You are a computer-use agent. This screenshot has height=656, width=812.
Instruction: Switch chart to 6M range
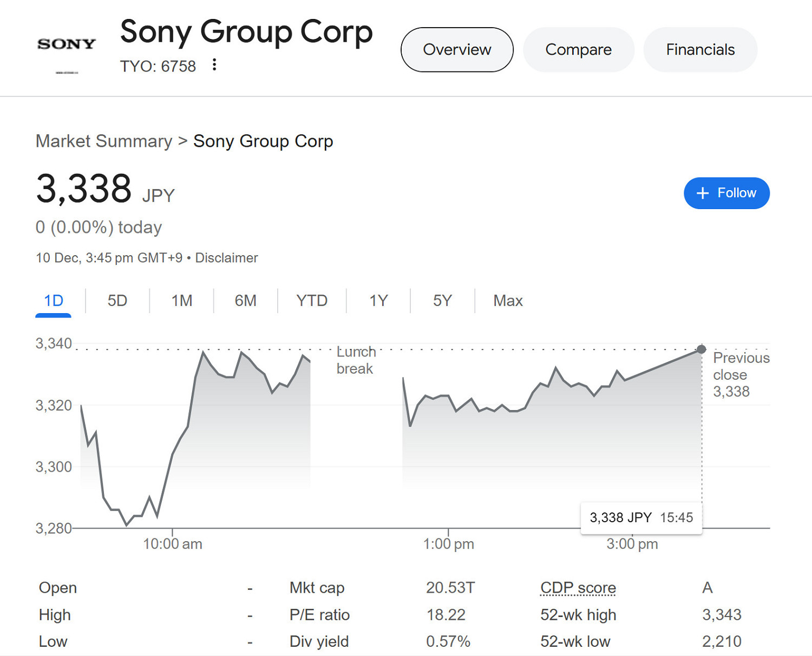tap(245, 301)
